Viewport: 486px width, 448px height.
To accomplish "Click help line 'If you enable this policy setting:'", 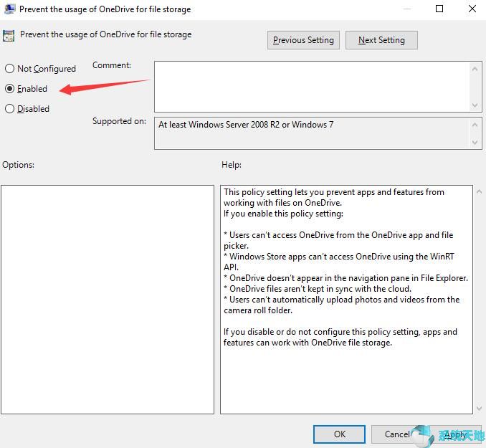I will [x=283, y=214].
